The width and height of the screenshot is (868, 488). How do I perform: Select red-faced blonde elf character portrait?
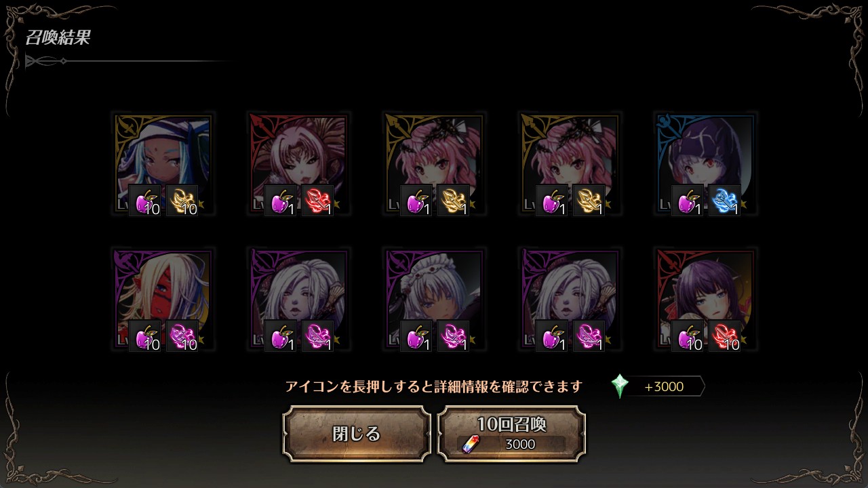163,300
